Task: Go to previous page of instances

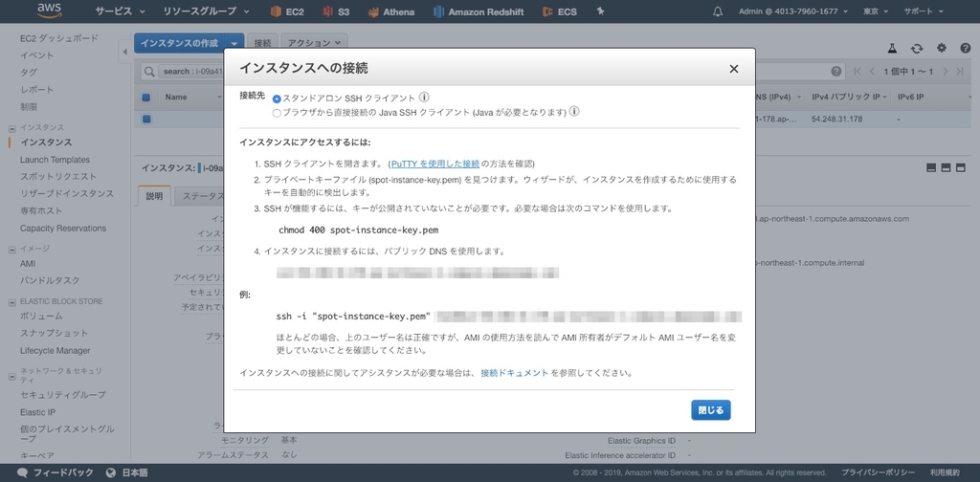Action: click(872, 71)
